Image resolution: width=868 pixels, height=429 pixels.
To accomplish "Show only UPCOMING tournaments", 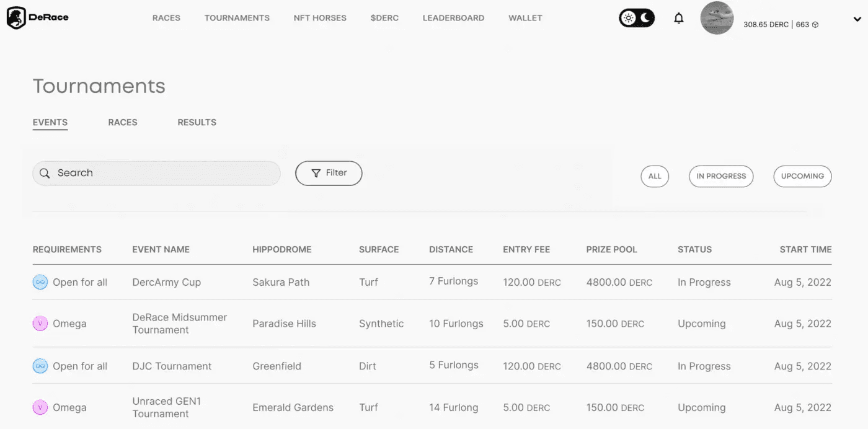I will click(802, 176).
